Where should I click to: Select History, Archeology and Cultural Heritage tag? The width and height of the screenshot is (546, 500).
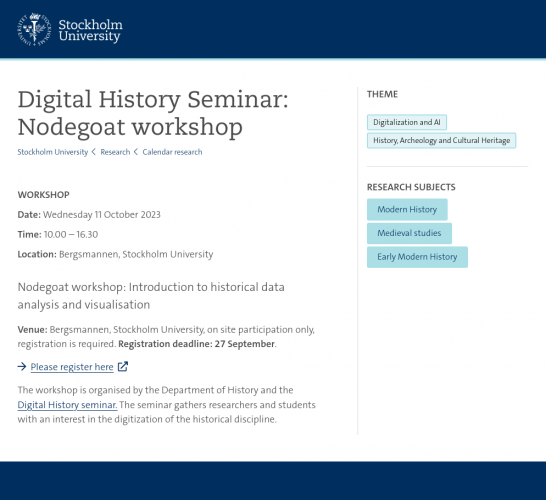click(442, 141)
